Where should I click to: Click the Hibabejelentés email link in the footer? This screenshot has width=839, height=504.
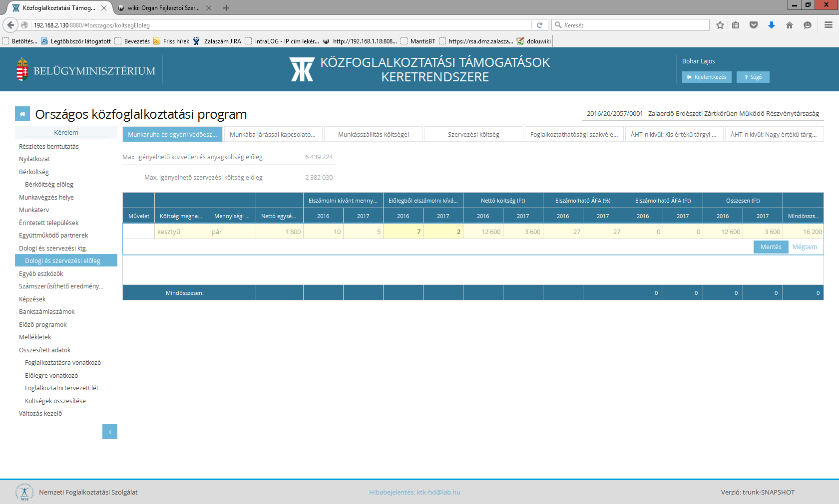point(415,492)
